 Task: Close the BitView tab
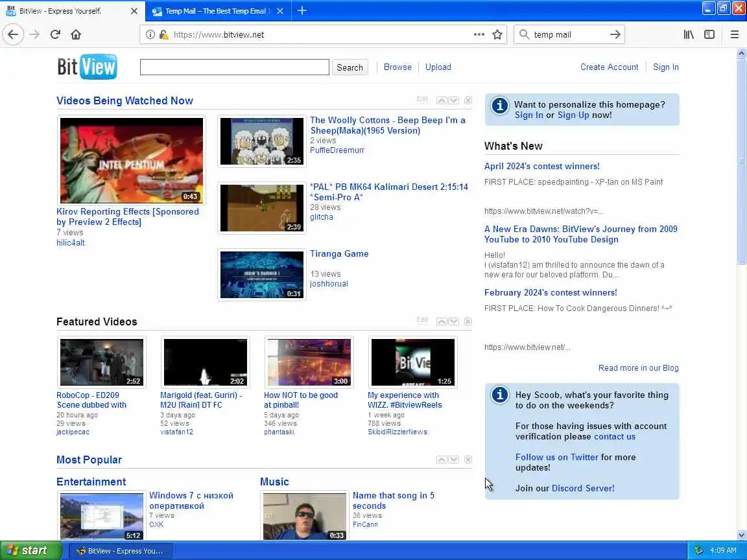pos(134,11)
